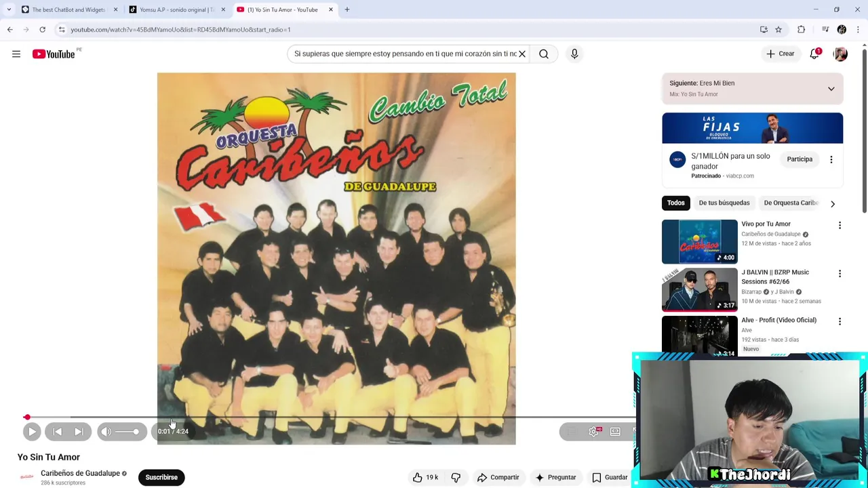This screenshot has width=868, height=488.
Task: Open the Chrome three-dot menu
Action: pos(858,30)
